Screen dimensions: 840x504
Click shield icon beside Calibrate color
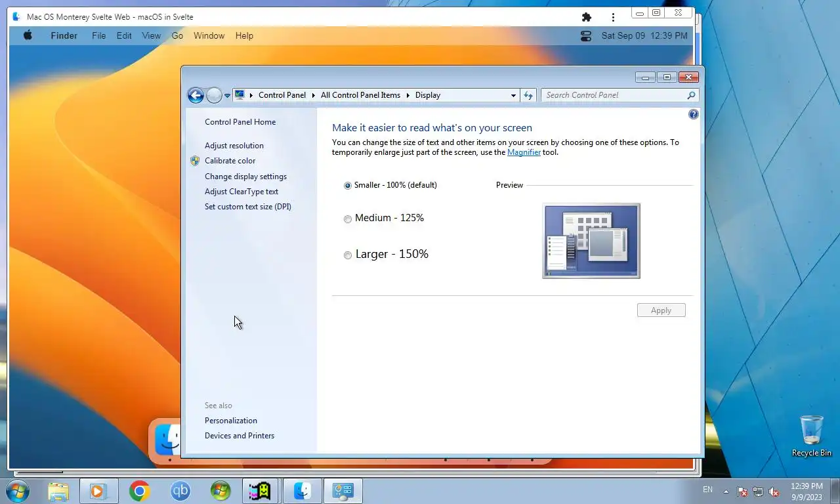(195, 161)
